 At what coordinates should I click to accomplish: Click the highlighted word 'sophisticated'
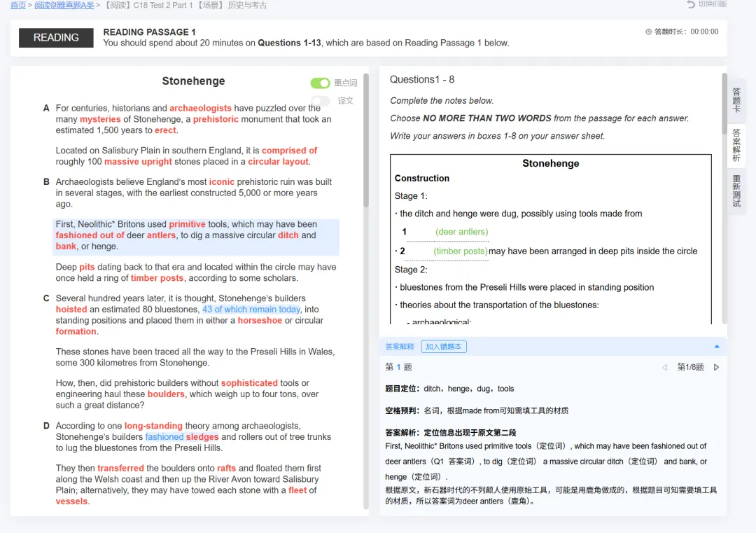(249, 384)
